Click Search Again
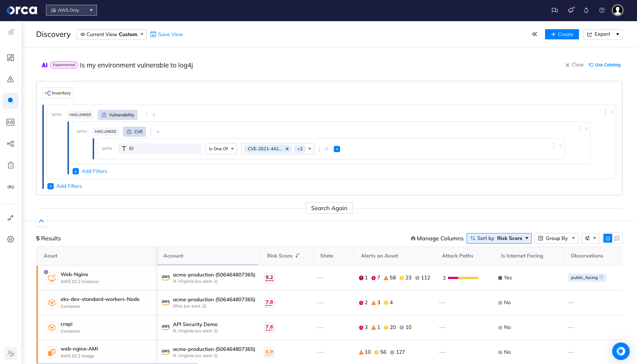Viewport: 637px width, 364px height. pyautogui.click(x=329, y=208)
